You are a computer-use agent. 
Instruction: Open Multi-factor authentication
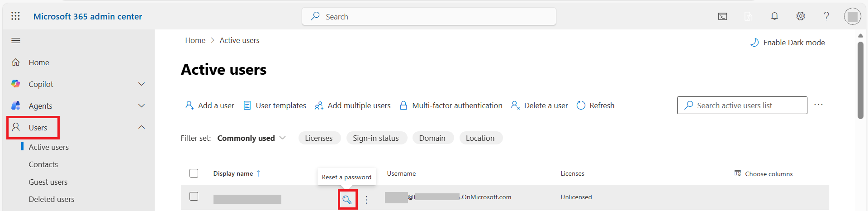(x=451, y=105)
